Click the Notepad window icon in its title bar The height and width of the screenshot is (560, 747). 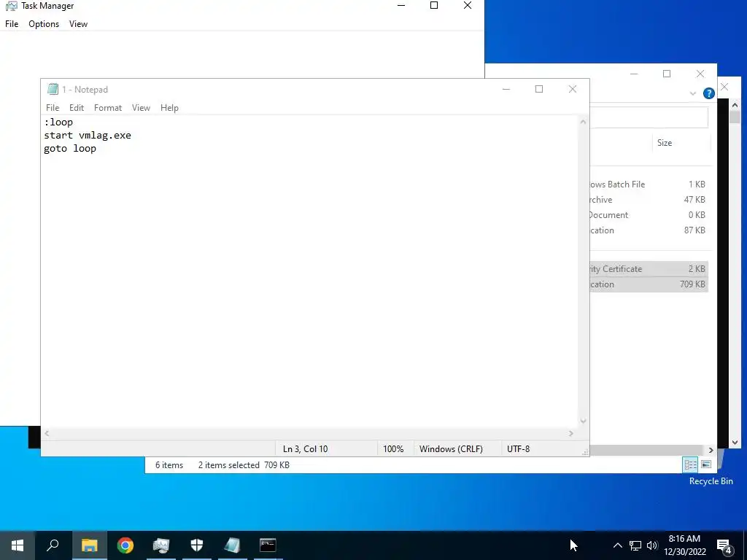tap(53, 89)
